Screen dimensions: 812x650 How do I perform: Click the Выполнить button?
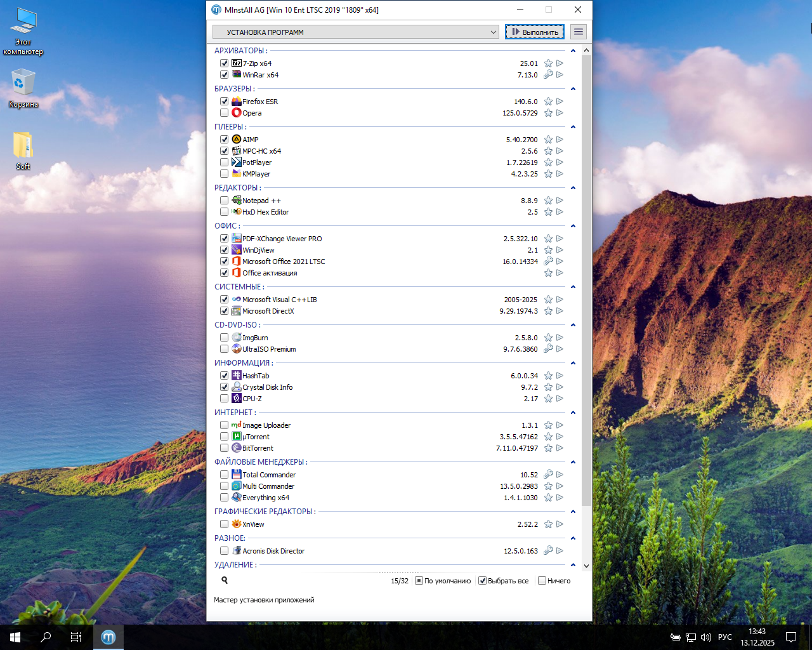tap(535, 32)
